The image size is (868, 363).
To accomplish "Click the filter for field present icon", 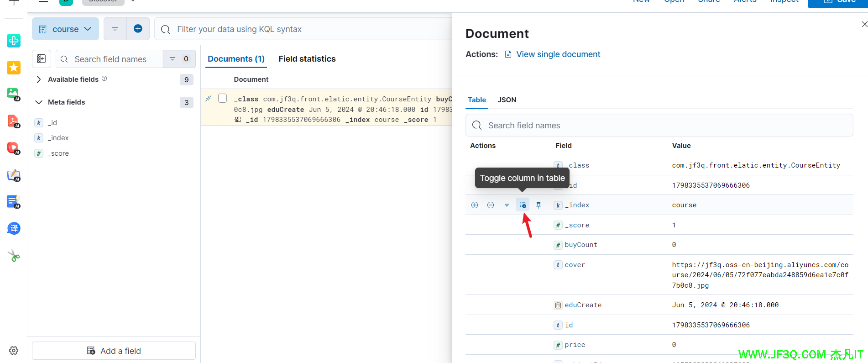I will pyautogui.click(x=507, y=205).
